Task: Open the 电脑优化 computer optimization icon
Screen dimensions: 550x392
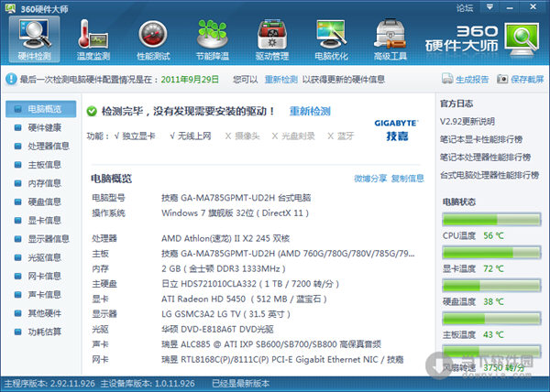Action: (330, 38)
